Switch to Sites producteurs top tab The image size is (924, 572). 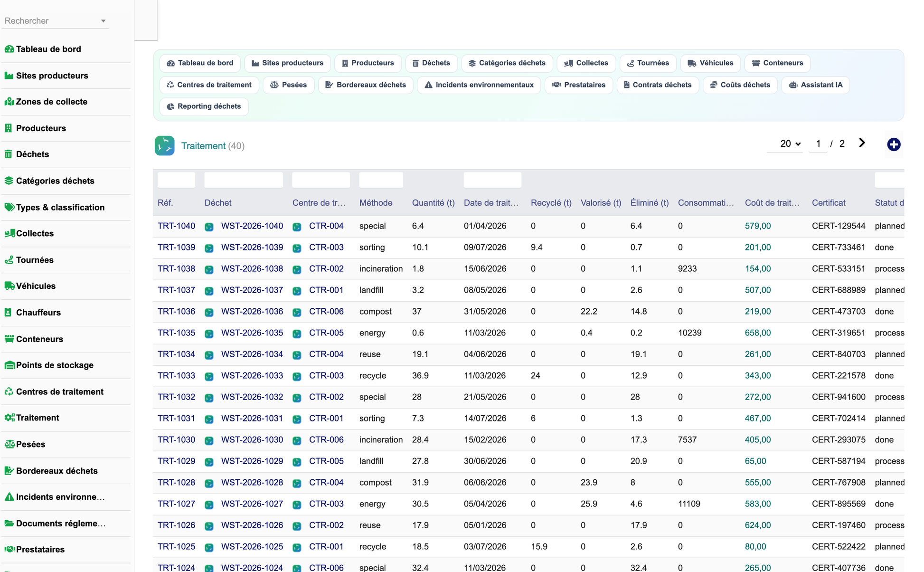287,63
